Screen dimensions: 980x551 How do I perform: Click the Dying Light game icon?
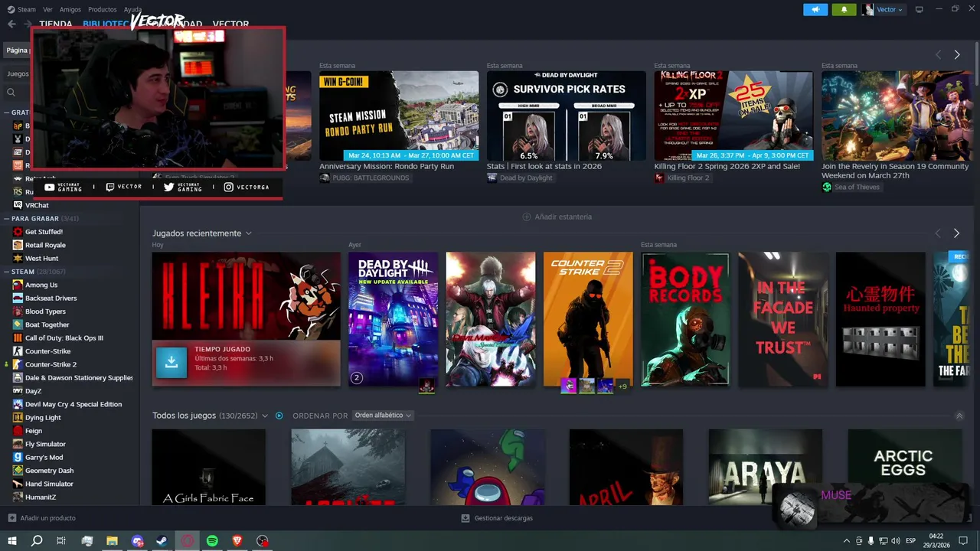(18, 417)
